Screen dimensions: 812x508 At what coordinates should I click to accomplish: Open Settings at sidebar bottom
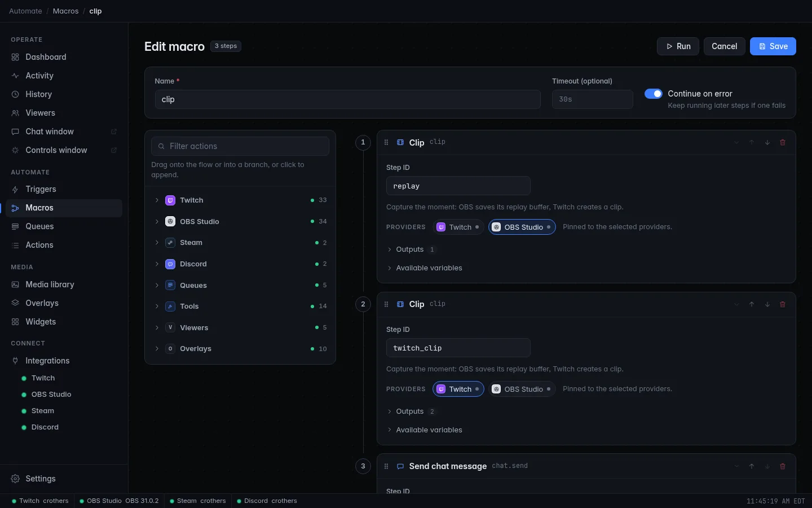point(64,479)
